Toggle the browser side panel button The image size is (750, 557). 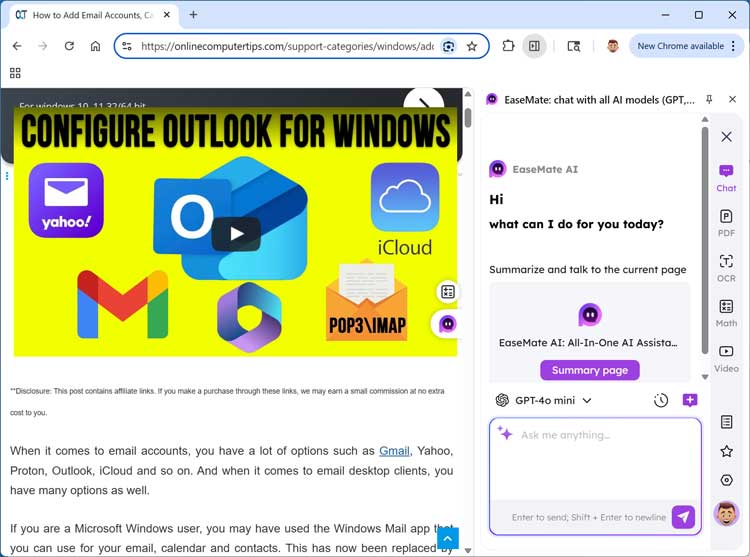pyautogui.click(x=534, y=46)
